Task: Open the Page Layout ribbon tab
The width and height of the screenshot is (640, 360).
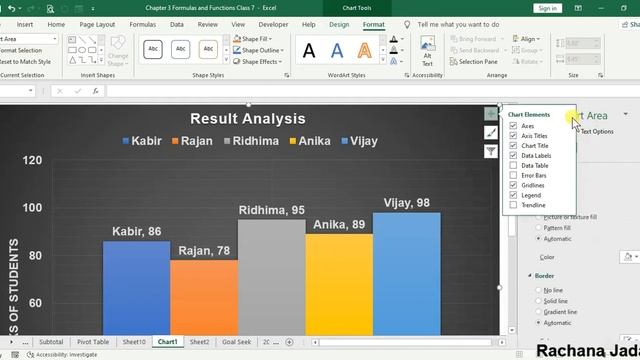Action: pyautogui.click(x=97, y=24)
